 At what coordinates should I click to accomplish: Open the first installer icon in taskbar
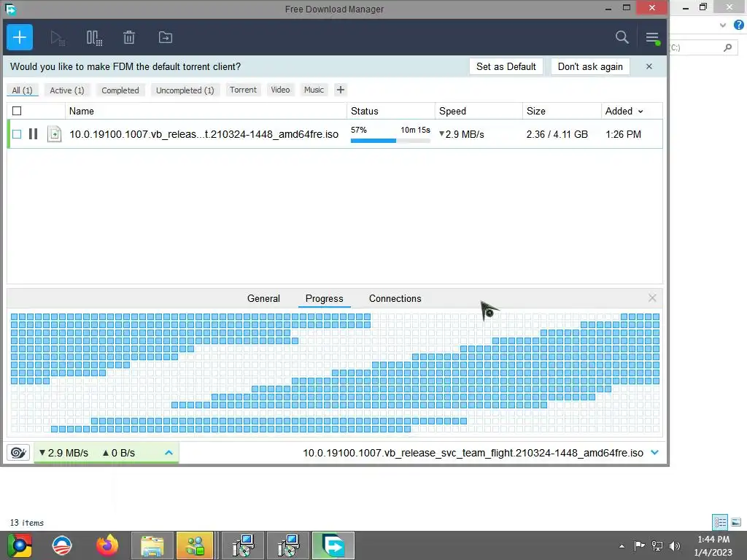pyautogui.click(x=244, y=545)
